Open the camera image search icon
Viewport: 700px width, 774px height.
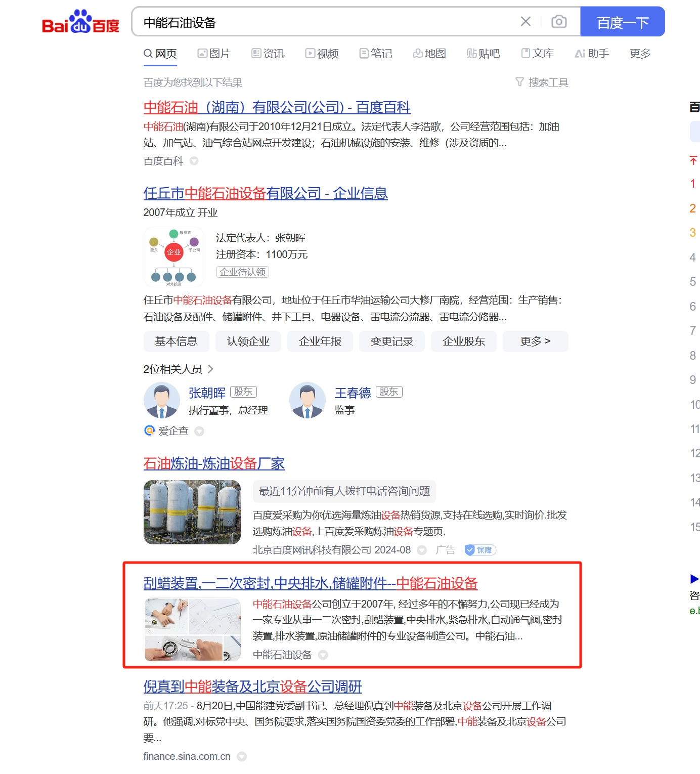point(558,21)
